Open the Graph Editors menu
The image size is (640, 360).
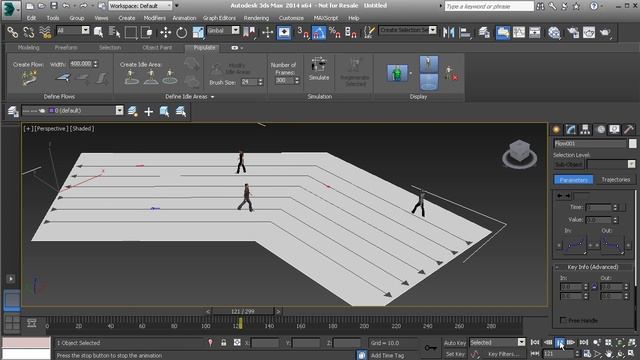pos(219,18)
